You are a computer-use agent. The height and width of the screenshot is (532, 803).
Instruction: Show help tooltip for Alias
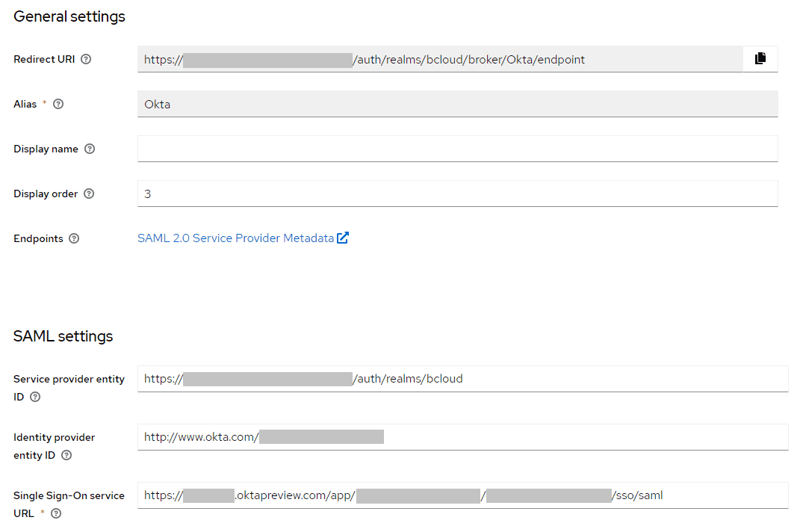click(x=58, y=104)
